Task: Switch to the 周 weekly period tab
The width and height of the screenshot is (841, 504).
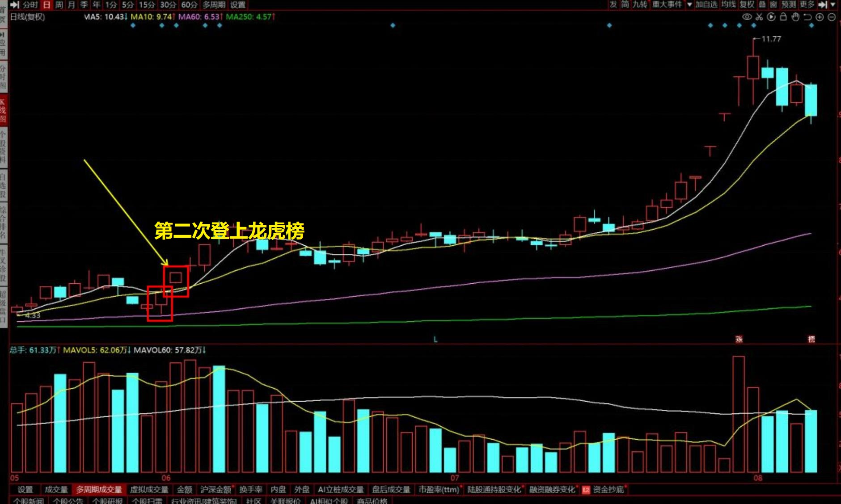Action: tap(59, 5)
